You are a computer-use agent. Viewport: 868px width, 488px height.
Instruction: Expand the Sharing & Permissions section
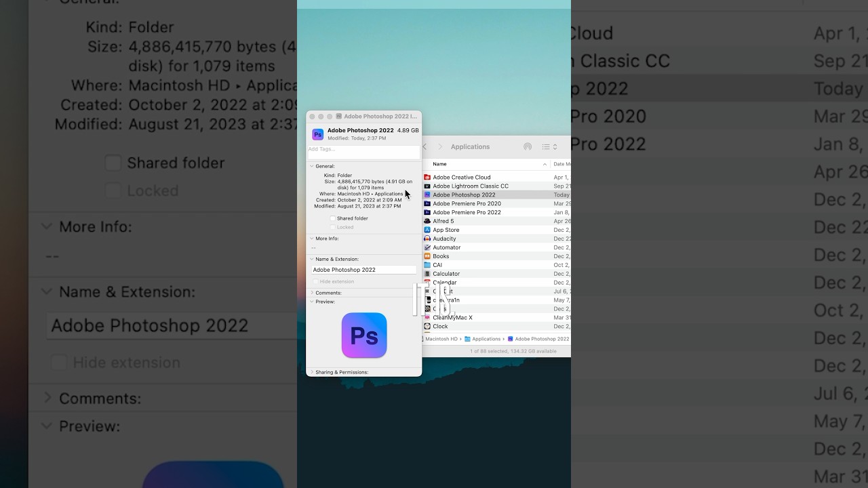tap(312, 372)
